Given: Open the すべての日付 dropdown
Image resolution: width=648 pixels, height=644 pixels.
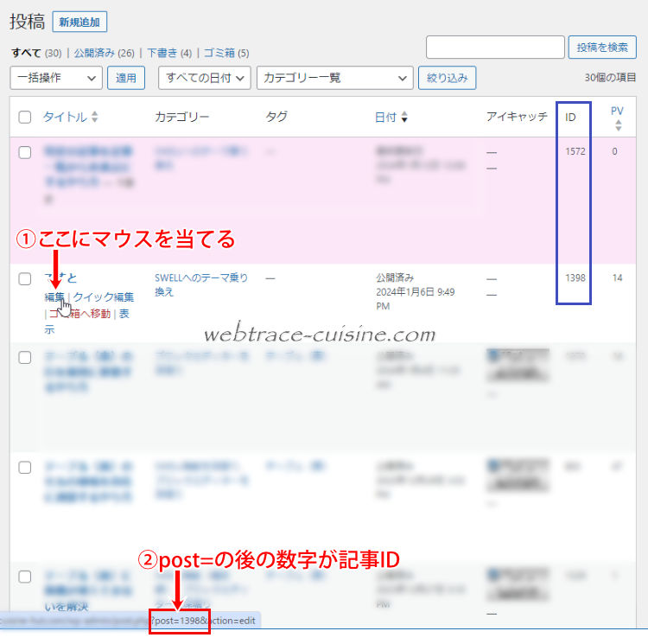Looking at the screenshot, I should [205, 78].
